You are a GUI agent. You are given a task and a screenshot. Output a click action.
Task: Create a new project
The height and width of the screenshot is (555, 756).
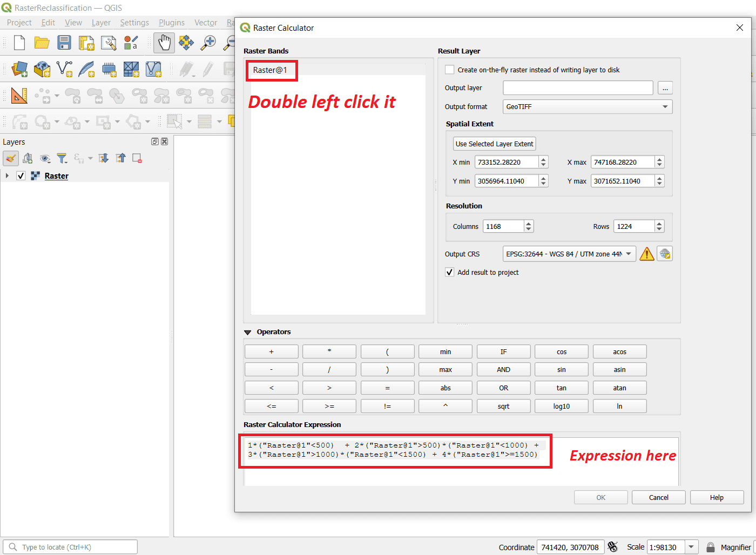pos(19,42)
